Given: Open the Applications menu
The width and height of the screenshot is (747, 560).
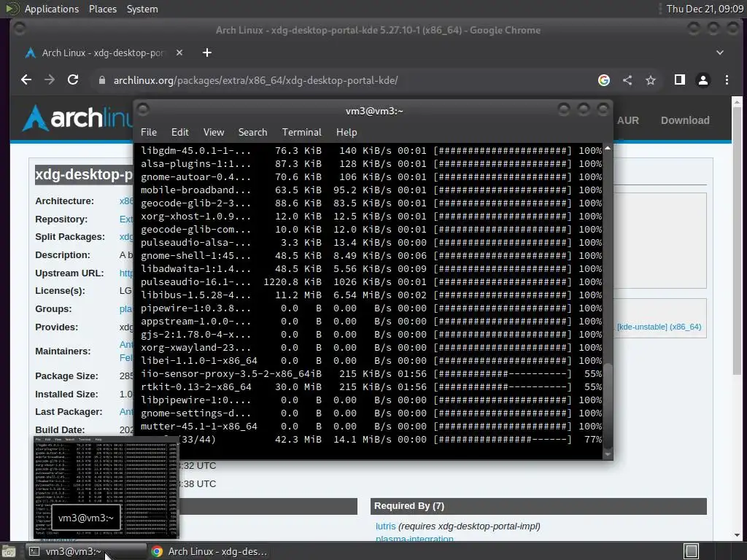Looking at the screenshot, I should click(x=52, y=9).
